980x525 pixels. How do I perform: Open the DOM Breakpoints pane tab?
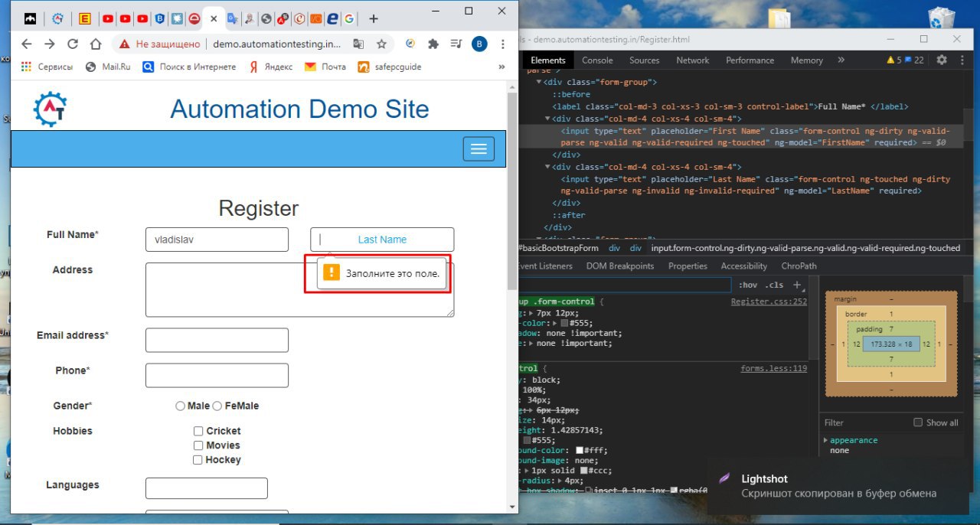coord(620,266)
